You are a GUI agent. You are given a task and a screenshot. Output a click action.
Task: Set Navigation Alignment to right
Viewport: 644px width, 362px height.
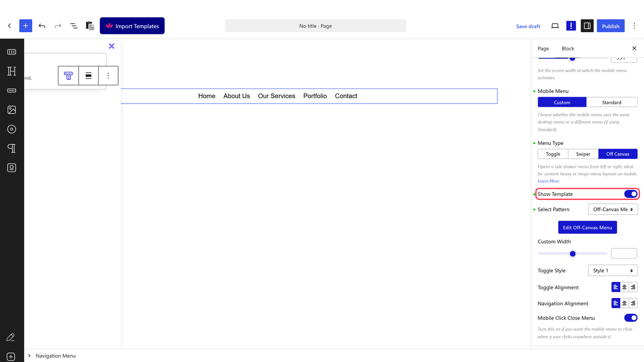click(633, 304)
